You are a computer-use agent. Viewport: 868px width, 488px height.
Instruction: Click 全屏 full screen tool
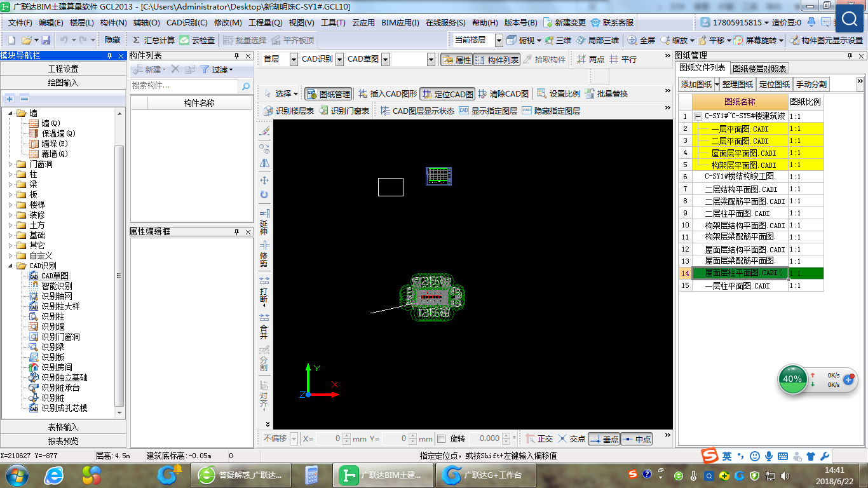pos(642,39)
